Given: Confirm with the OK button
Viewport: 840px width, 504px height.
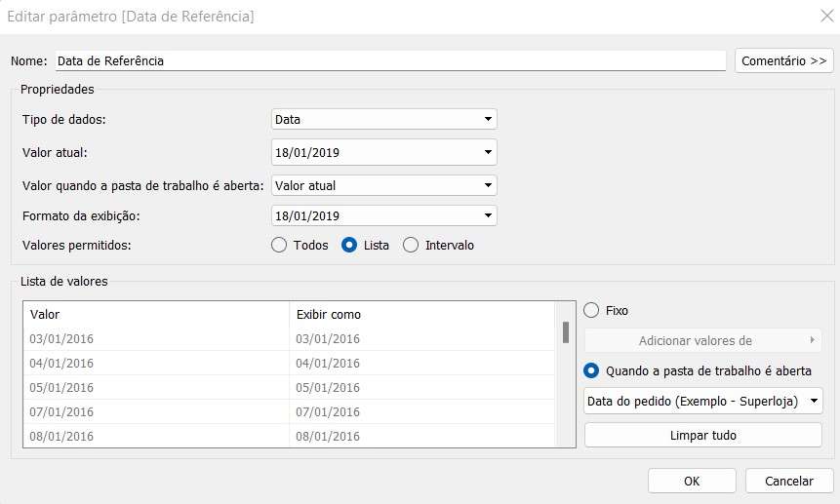Looking at the screenshot, I should pos(692,481).
